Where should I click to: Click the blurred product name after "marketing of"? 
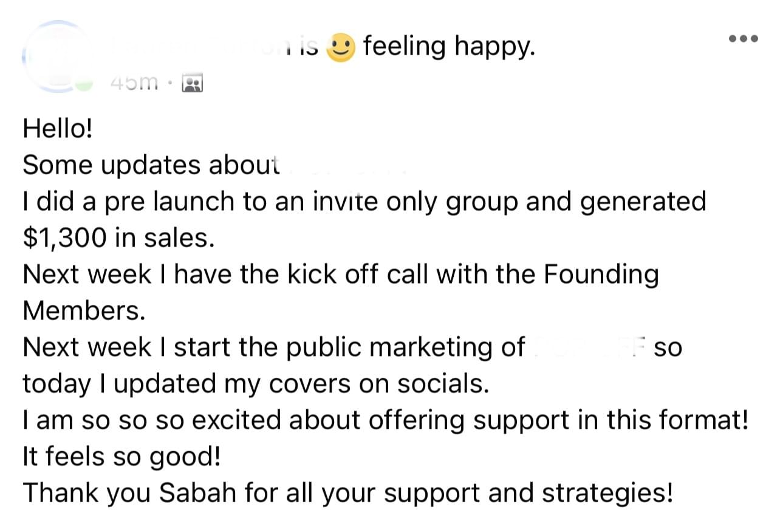click(x=587, y=348)
